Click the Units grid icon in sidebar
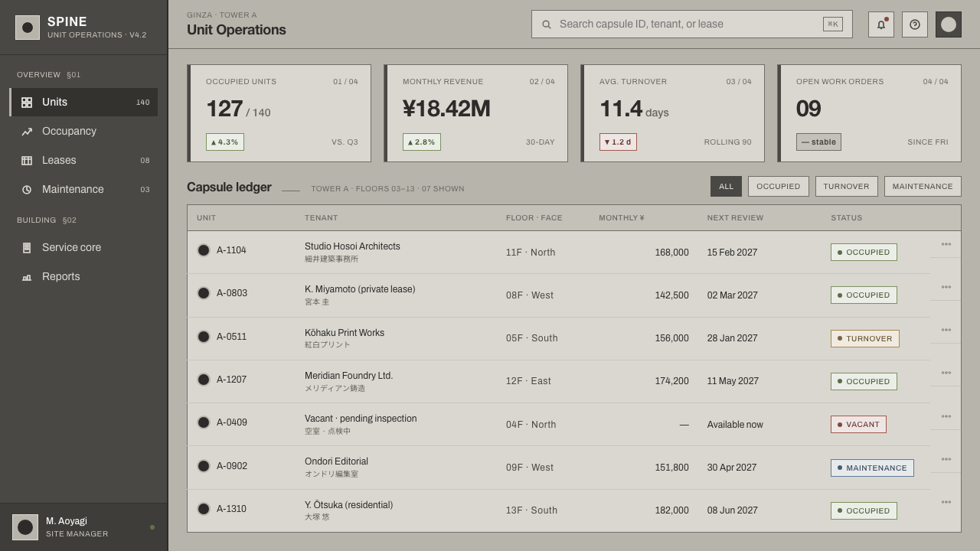Screen dimensions: 980x551 click(27, 103)
